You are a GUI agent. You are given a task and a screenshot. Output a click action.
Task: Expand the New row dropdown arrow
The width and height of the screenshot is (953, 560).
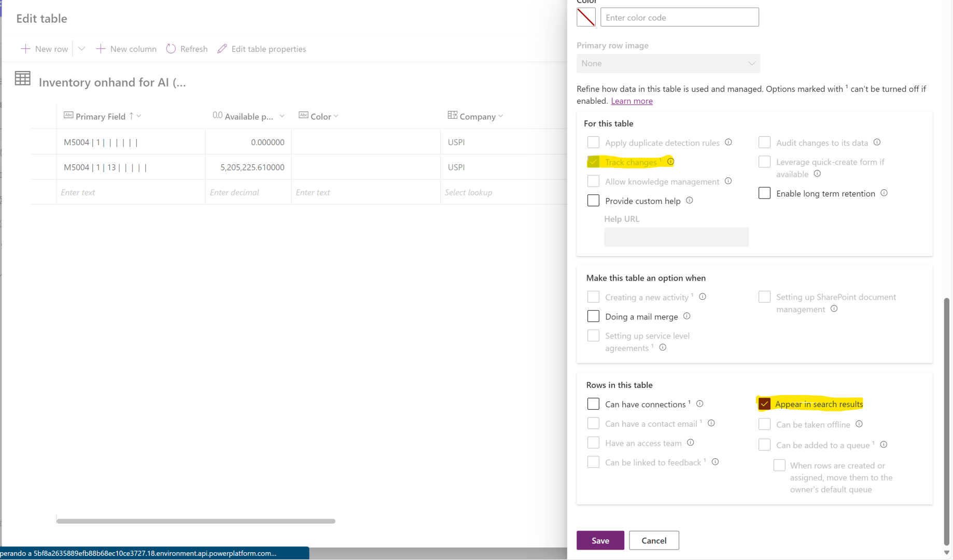click(x=81, y=49)
